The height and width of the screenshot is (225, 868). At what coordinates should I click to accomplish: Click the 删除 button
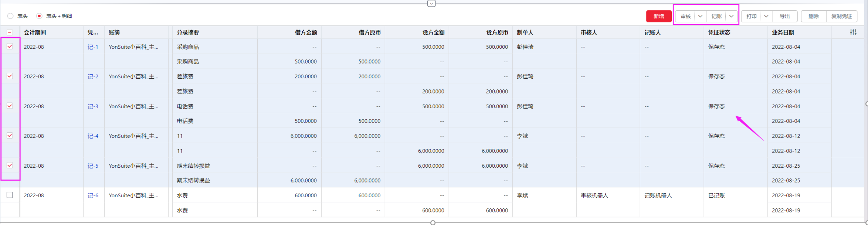pyautogui.click(x=814, y=16)
